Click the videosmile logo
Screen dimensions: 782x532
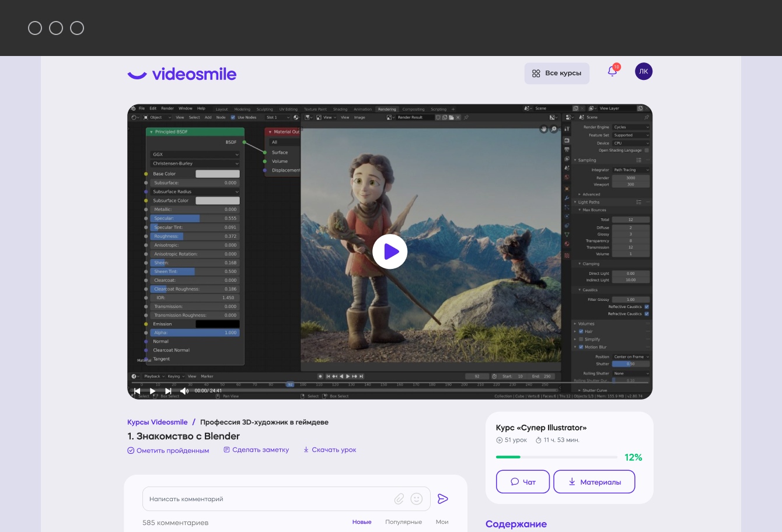point(182,74)
